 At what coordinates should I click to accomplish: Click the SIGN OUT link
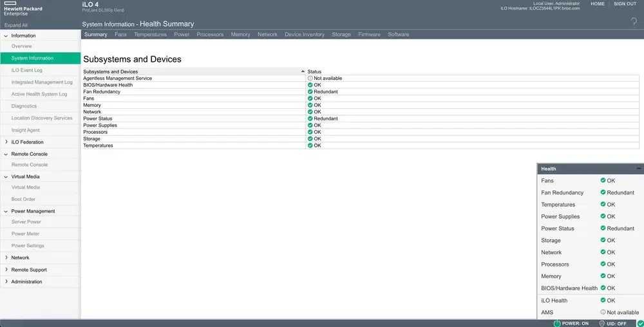click(x=625, y=4)
